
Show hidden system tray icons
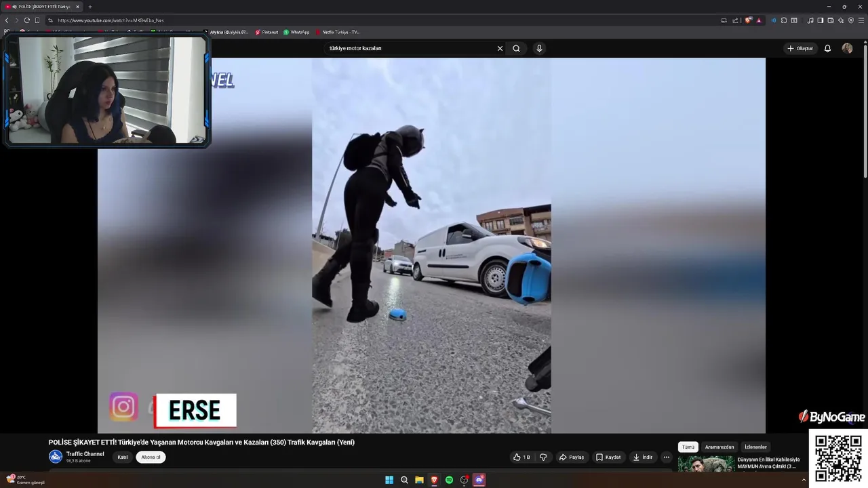coord(804,480)
